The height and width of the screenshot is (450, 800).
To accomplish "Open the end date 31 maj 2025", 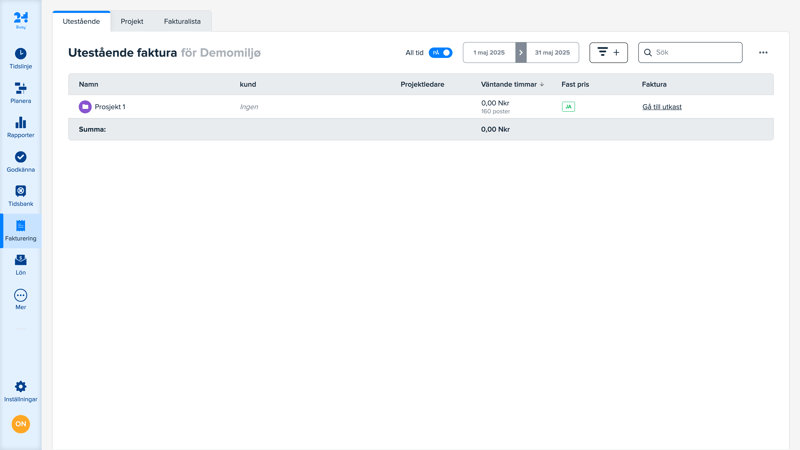I will point(553,53).
